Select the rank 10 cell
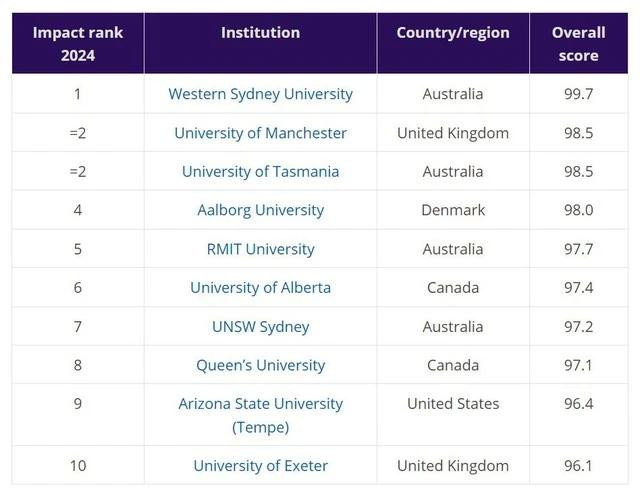The image size is (640, 496). [78, 466]
